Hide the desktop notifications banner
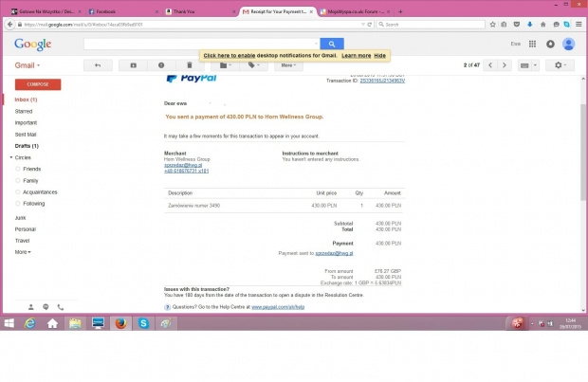This screenshot has width=588, height=382. 380,56
